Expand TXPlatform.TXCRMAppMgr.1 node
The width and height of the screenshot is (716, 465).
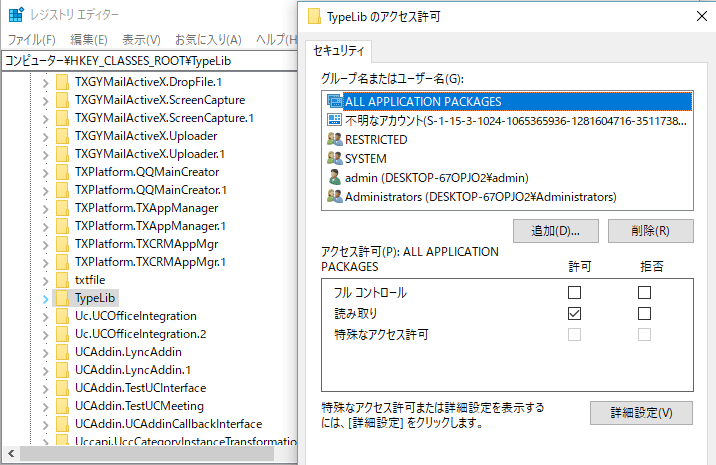pyautogui.click(x=45, y=263)
